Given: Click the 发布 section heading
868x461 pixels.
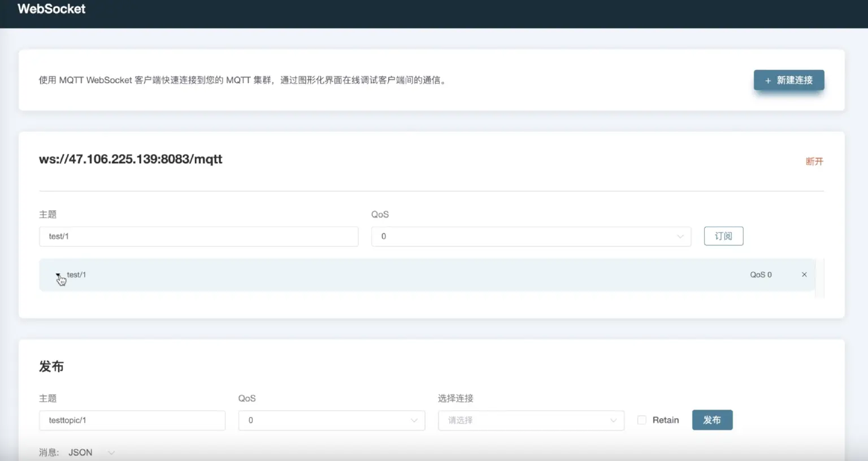Looking at the screenshot, I should tap(51, 367).
